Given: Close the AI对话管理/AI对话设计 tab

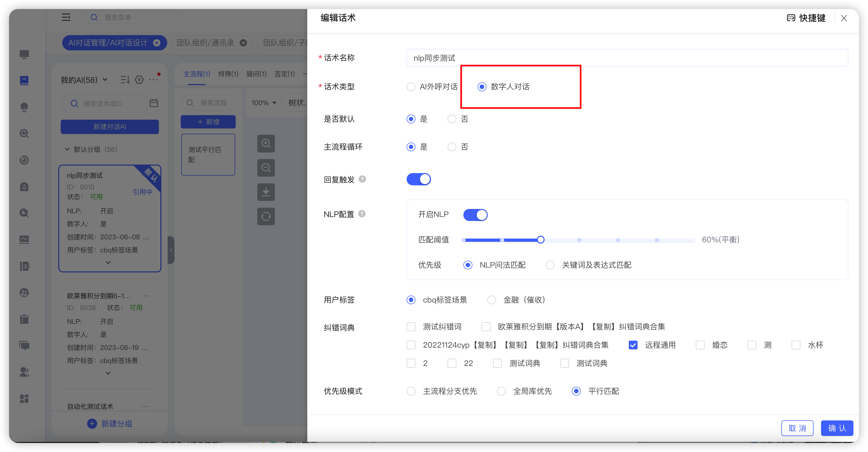Looking at the screenshot, I should (157, 43).
